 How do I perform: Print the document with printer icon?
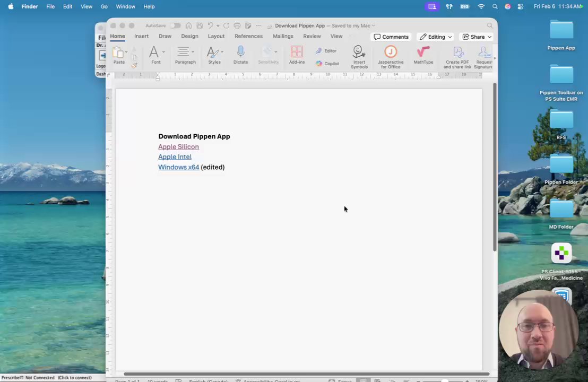[237, 25]
